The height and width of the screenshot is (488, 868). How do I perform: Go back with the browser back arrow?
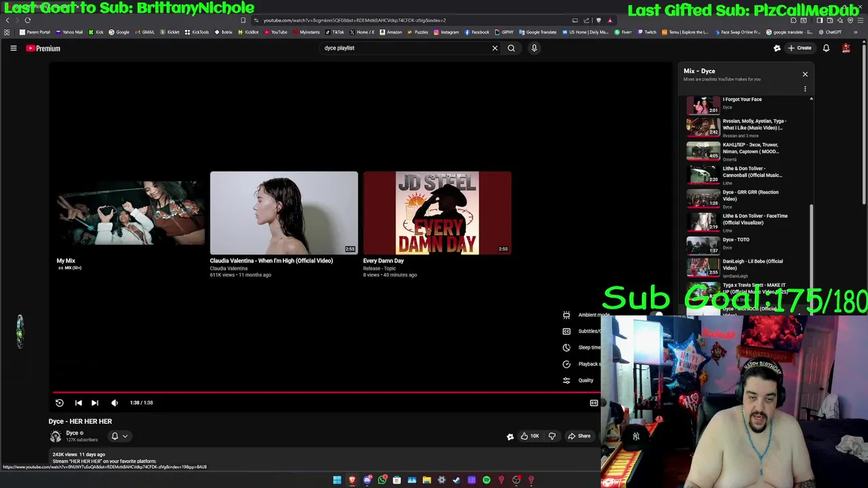pos(7,20)
